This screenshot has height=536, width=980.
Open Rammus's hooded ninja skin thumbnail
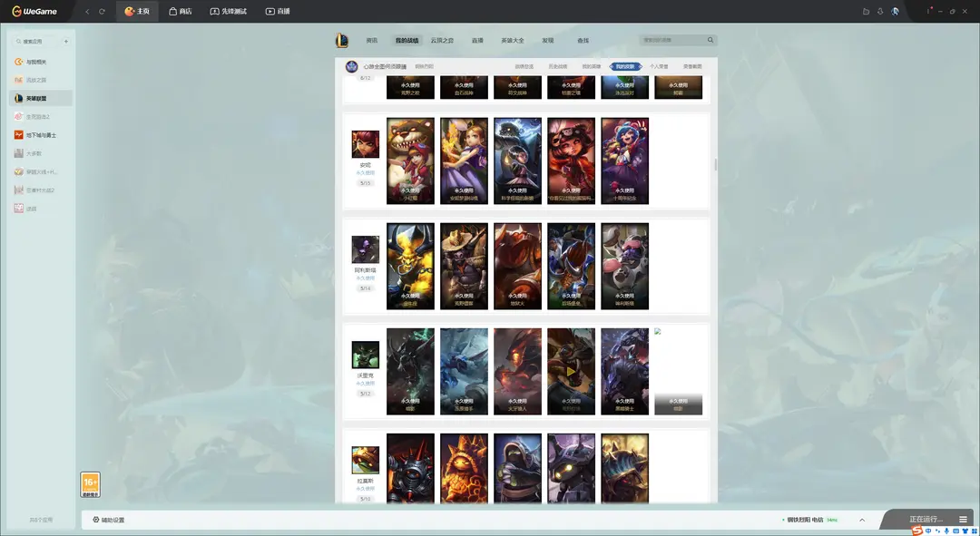point(517,469)
